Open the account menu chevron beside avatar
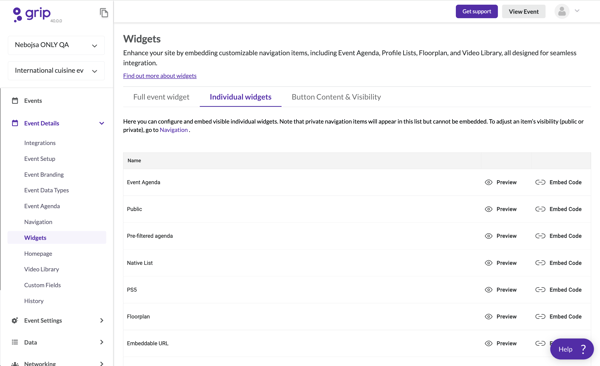The image size is (600, 366). (577, 11)
